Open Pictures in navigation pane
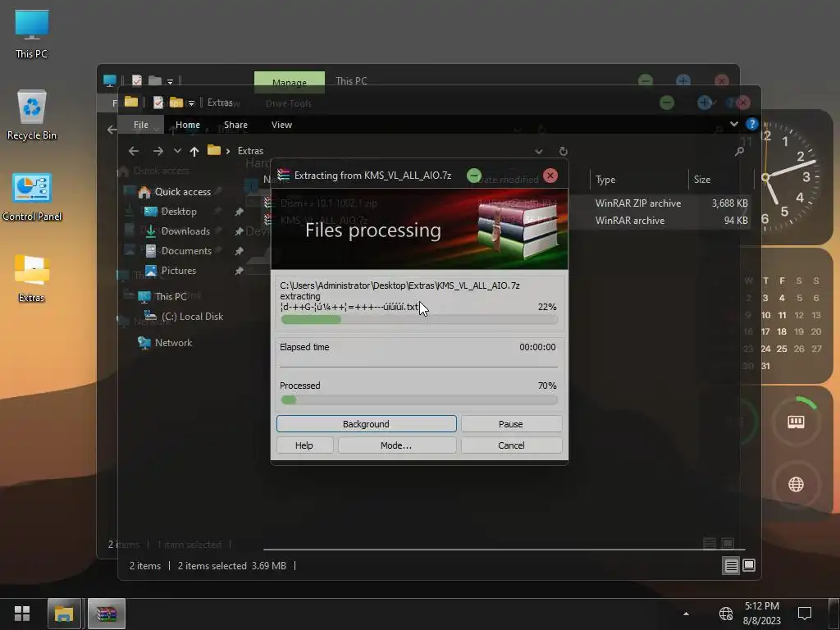The height and width of the screenshot is (630, 840). pos(171,271)
